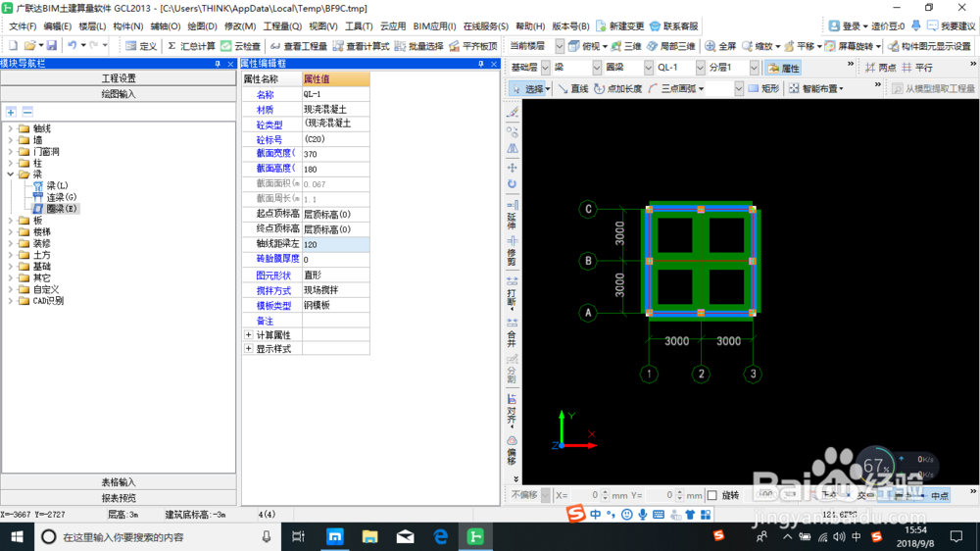Toggle the 中点 midpoint snap

pyautogui.click(x=934, y=495)
